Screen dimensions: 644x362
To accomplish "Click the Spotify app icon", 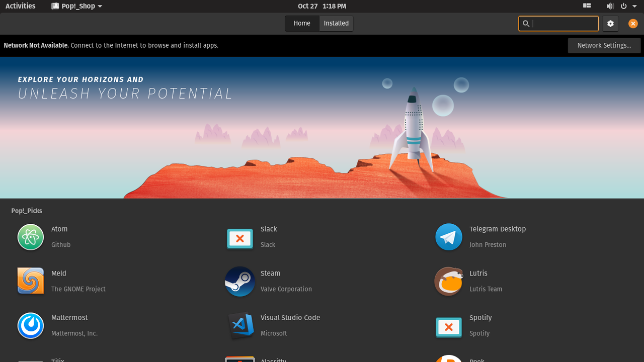I will pos(449,327).
